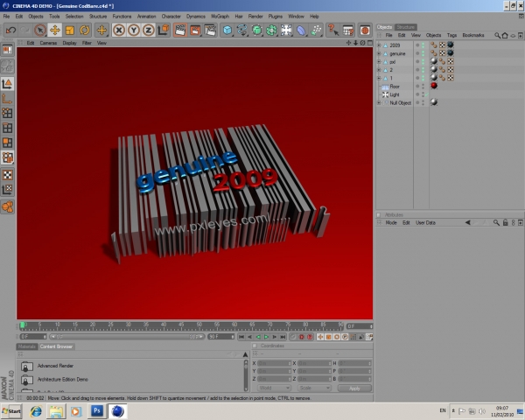Select the Live Selection tool

[40, 31]
